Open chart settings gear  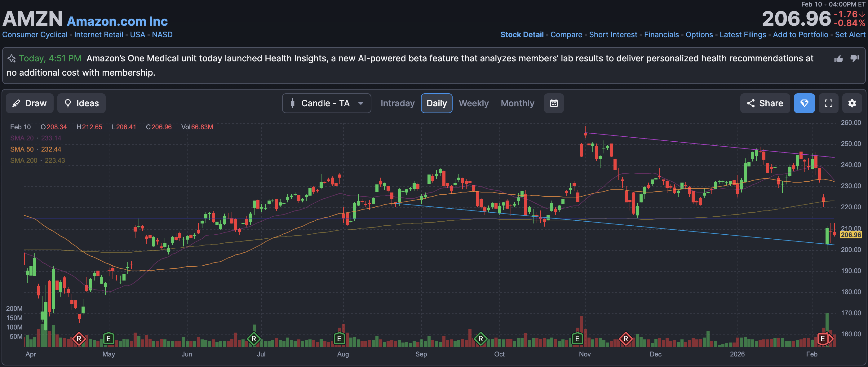(x=852, y=103)
